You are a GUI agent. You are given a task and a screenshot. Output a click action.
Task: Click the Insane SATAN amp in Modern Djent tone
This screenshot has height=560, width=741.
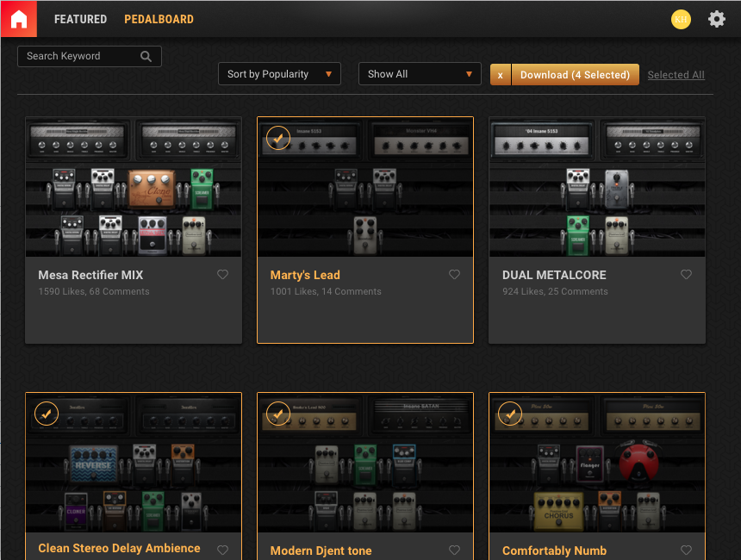(x=421, y=415)
